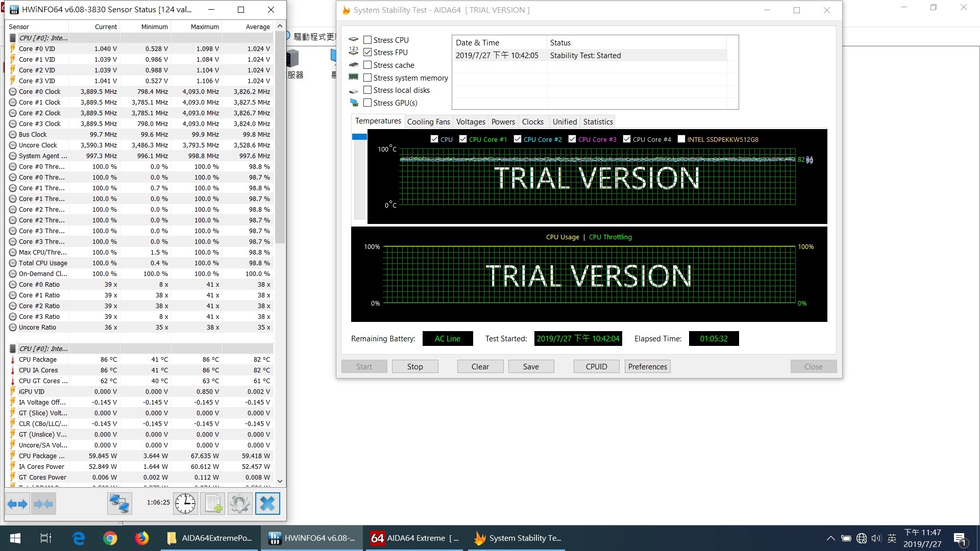Click HWiNFO scrollbar up arrow
Screen dimensions: 980x551
pyautogui.click(x=280, y=26)
